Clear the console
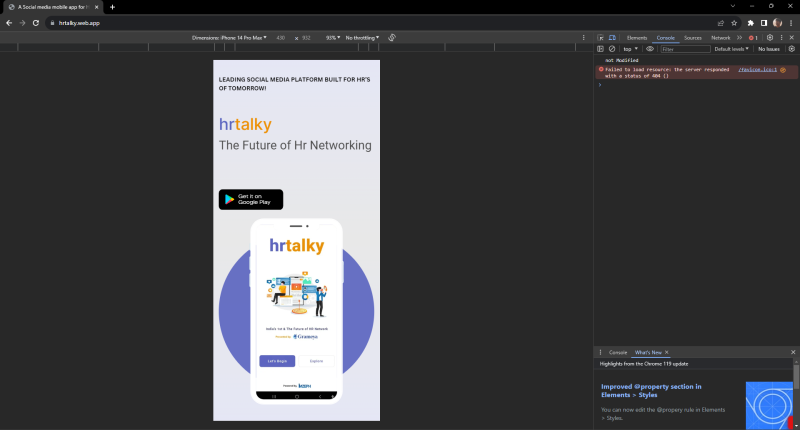Viewport: 800px width, 430px height. (612, 49)
